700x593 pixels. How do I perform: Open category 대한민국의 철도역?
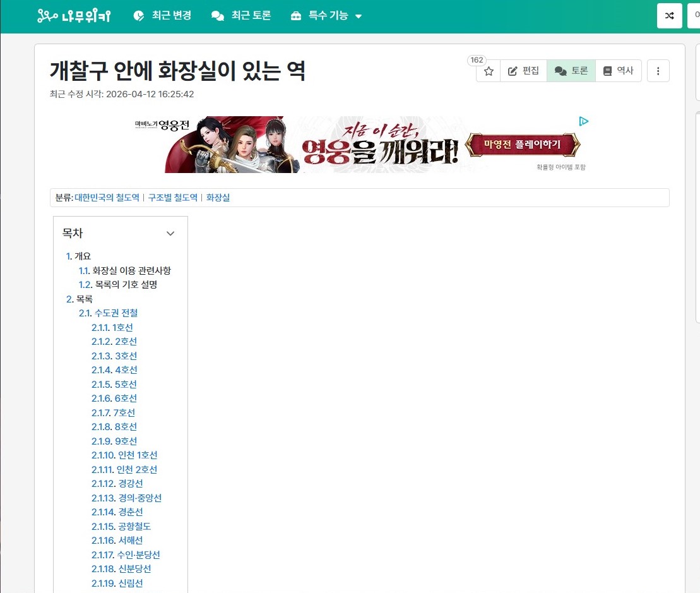[107, 198]
